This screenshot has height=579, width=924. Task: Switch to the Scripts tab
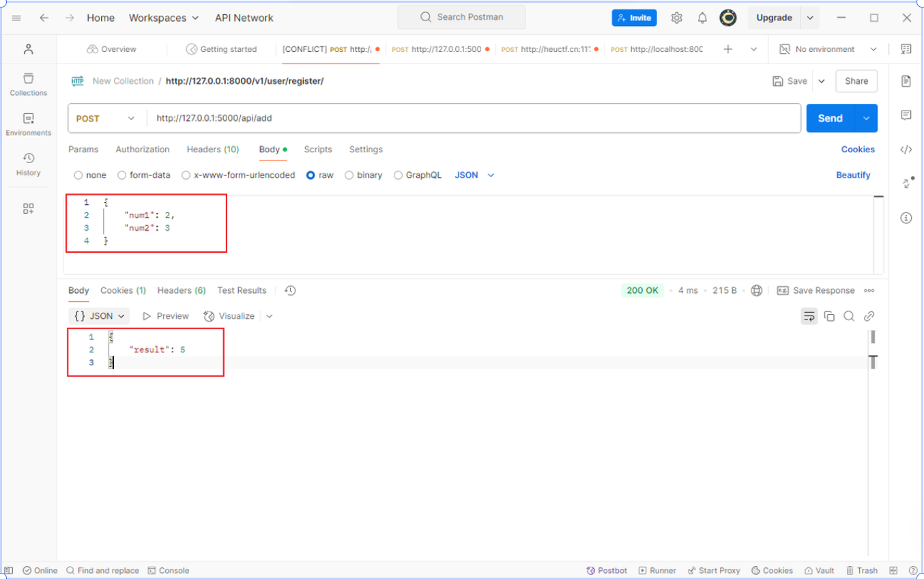point(318,150)
